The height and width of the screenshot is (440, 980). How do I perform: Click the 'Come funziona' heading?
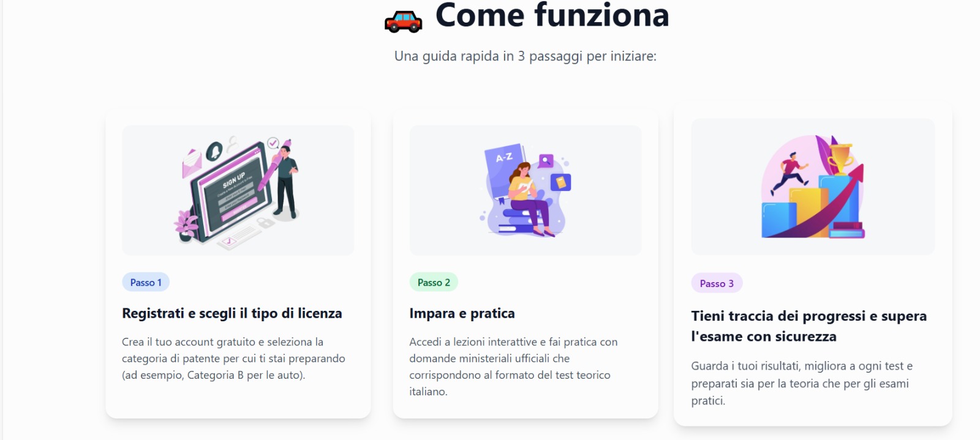pos(552,15)
